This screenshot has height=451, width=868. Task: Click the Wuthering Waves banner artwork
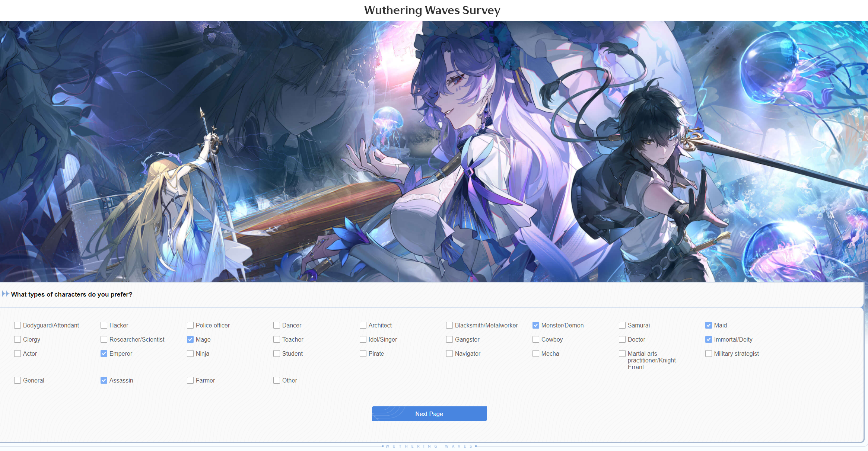tap(434, 151)
